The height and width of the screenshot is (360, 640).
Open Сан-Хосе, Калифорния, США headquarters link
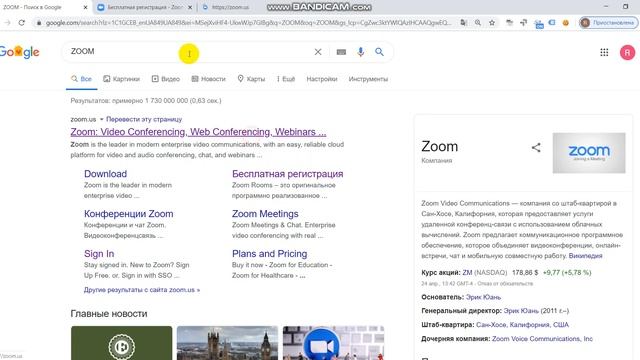pos(522,325)
